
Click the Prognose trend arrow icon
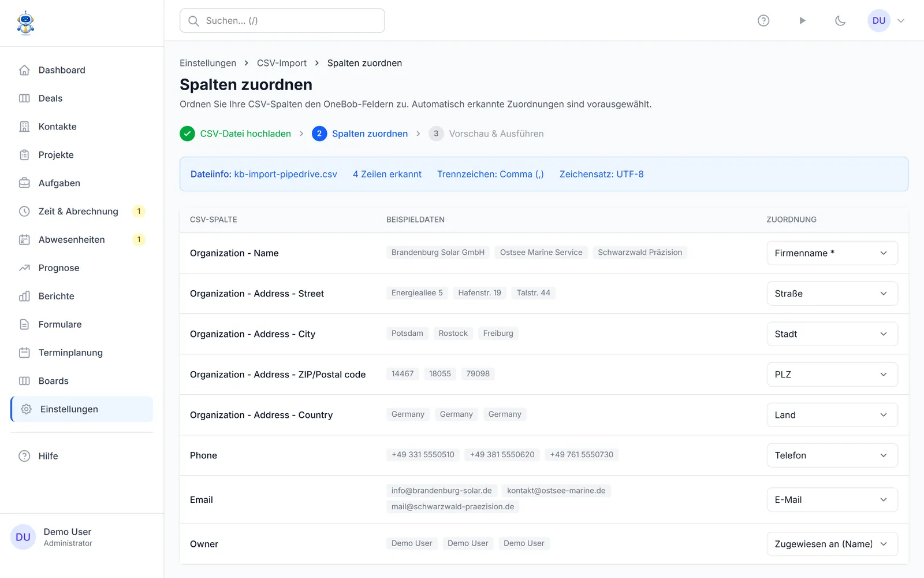pos(24,268)
